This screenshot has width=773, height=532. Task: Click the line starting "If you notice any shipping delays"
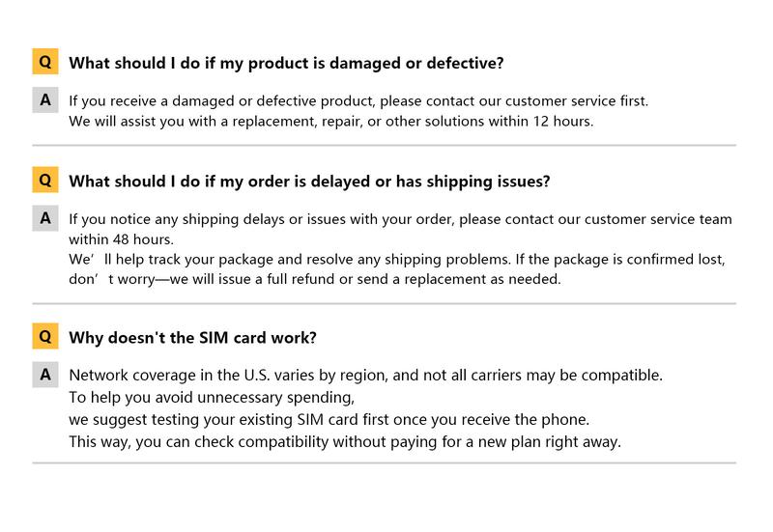(400, 219)
